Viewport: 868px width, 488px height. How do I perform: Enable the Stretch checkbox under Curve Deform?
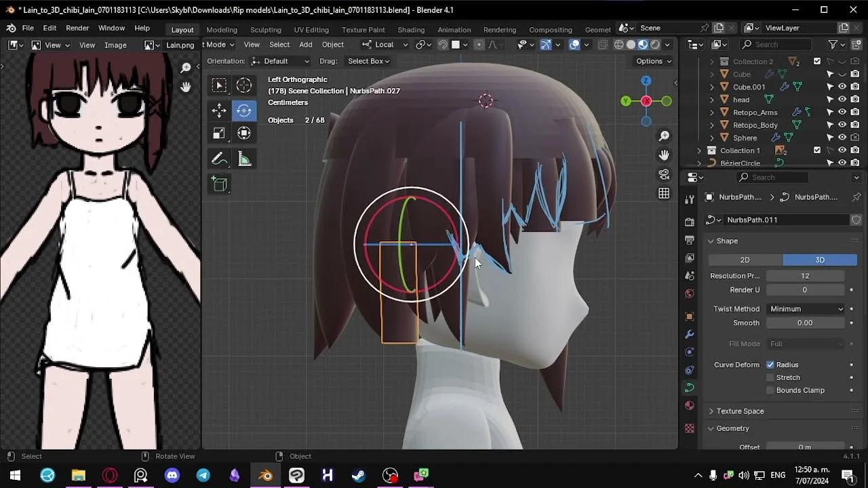pos(770,377)
